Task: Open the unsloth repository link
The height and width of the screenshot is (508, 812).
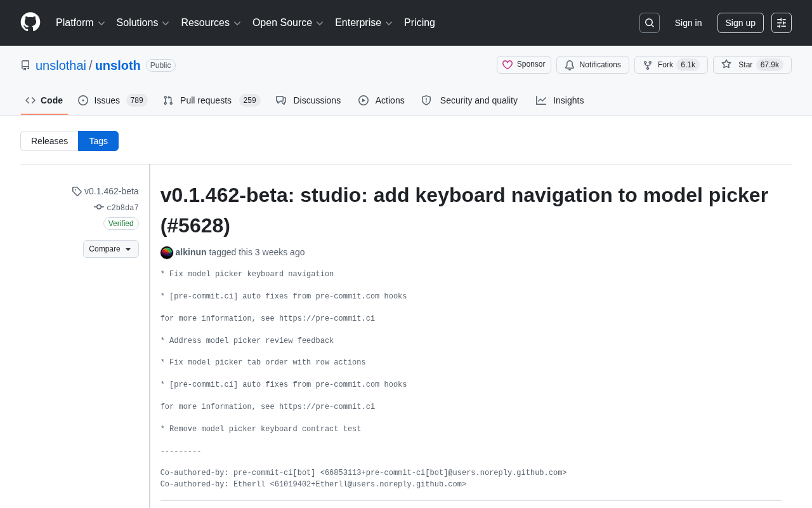Action: (118, 65)
